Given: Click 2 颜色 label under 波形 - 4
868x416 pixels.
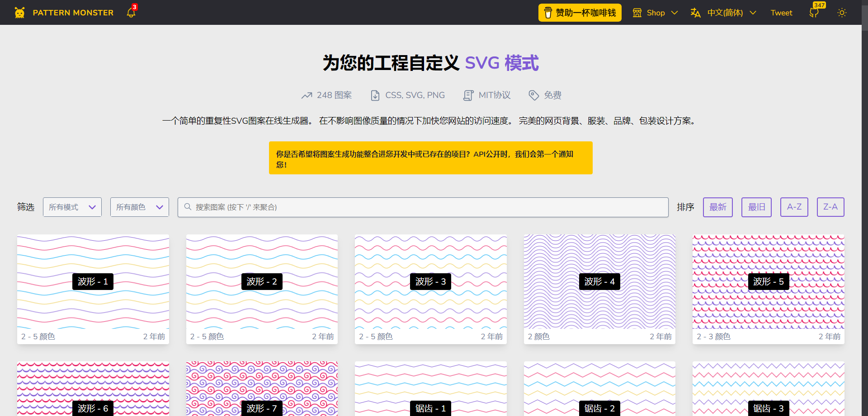Looking at the screenshot, I should (x=539, y=337).
